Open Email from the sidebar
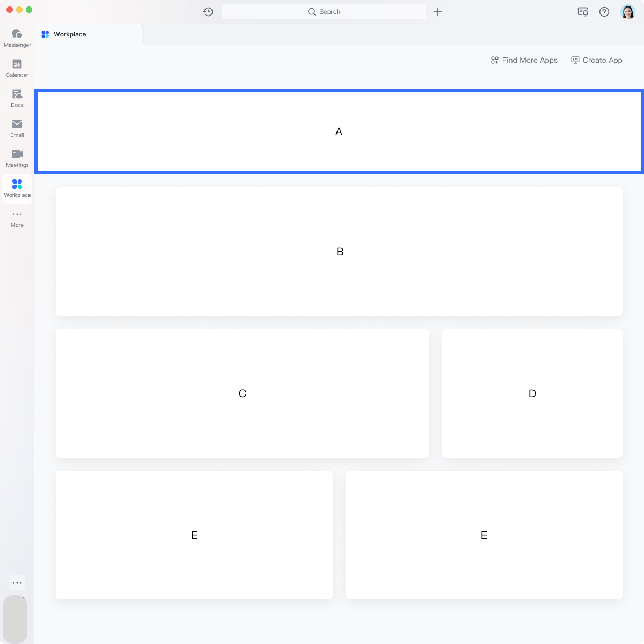 17,128
